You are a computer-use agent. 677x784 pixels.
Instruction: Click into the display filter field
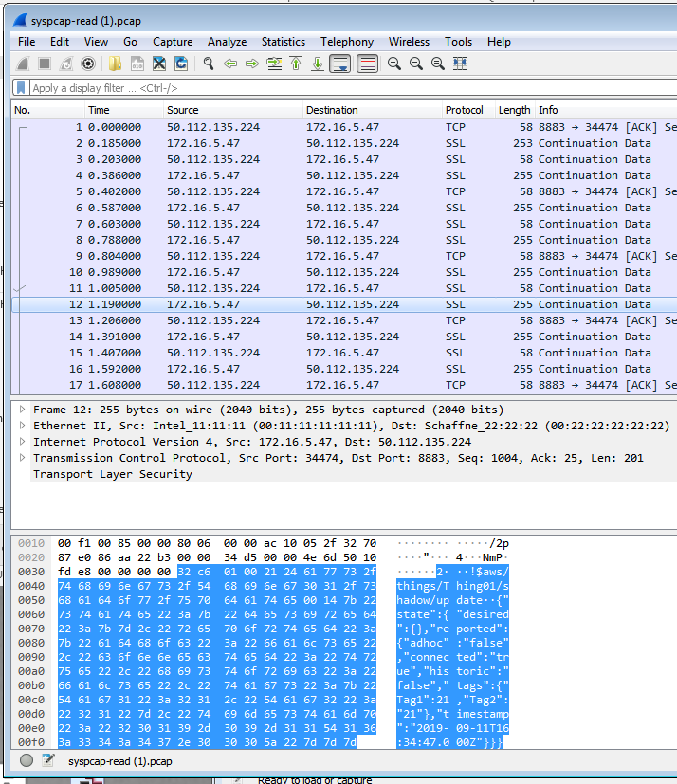[x=353, y=88]
